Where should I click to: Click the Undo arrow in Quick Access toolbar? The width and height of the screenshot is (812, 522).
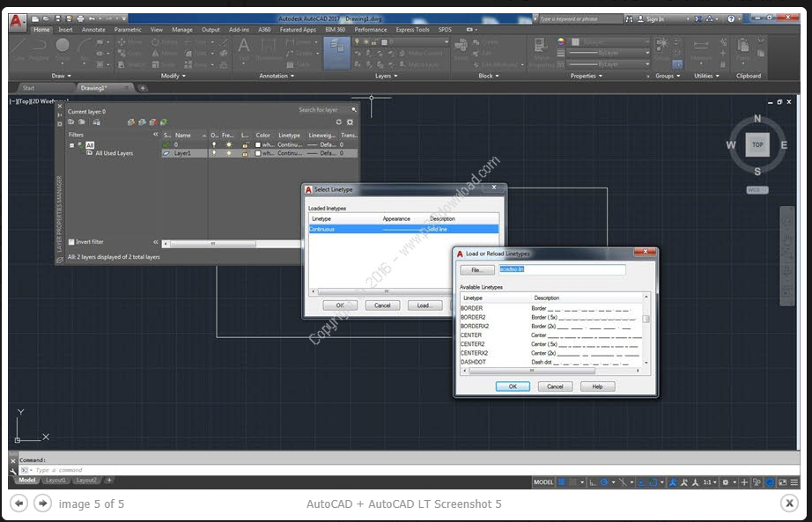pyautogui.click(x=92, y=18)
